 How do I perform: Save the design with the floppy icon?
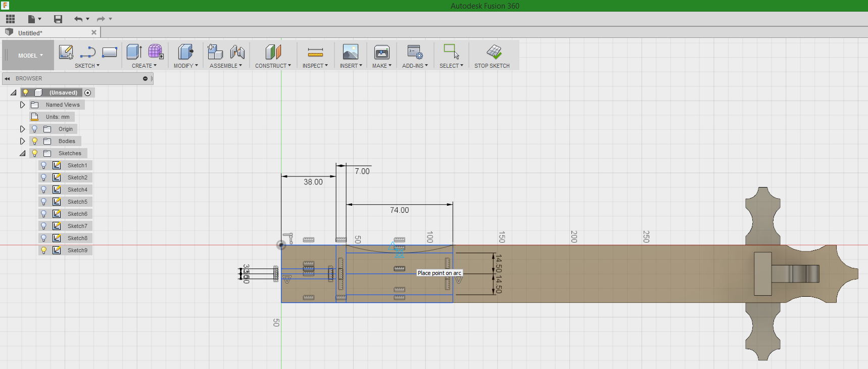[58, 19]
